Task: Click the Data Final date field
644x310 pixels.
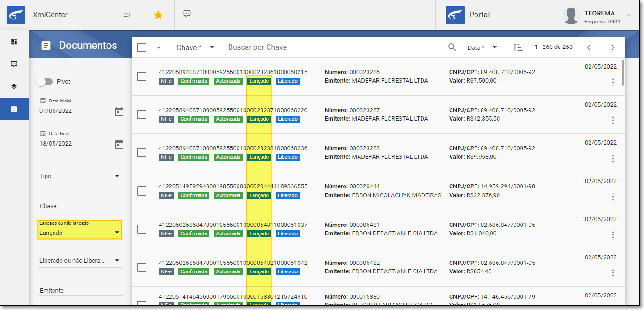Action: click(75, 144)
